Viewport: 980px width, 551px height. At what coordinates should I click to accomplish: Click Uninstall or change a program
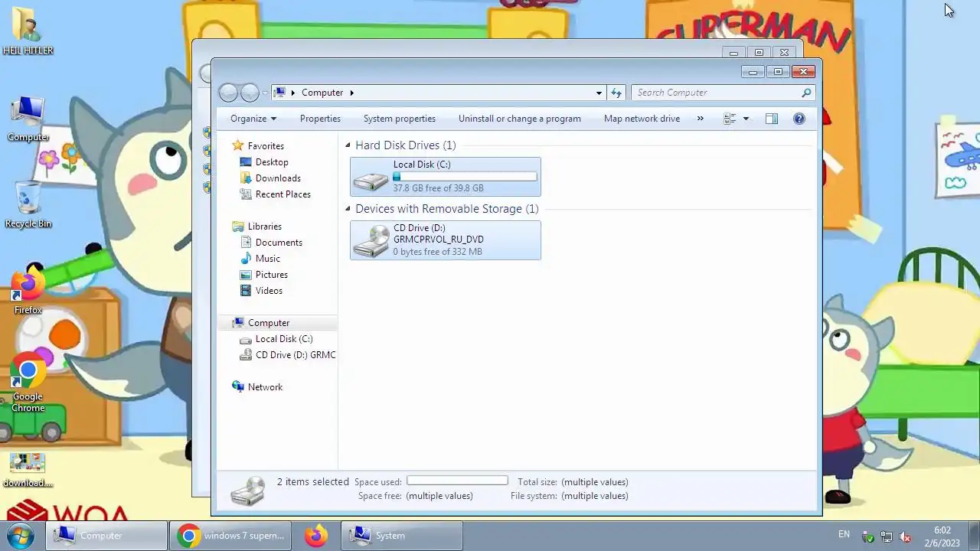tap(520, 119)
